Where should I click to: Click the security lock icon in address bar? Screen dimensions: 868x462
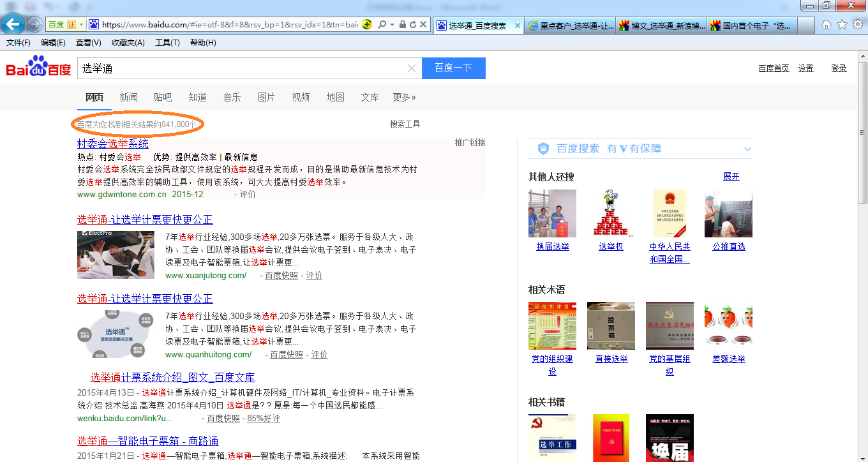402,25
